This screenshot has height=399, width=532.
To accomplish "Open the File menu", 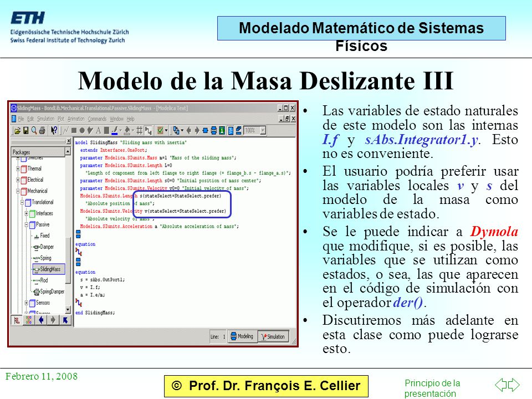I will 21,119.
